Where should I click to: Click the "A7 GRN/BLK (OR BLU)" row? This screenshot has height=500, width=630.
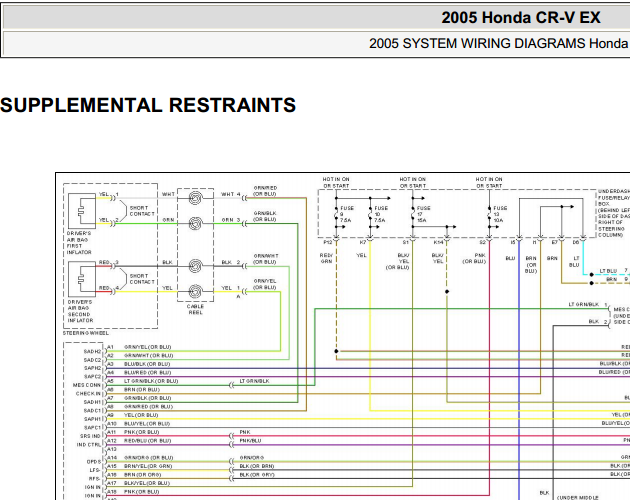(139, 398)
